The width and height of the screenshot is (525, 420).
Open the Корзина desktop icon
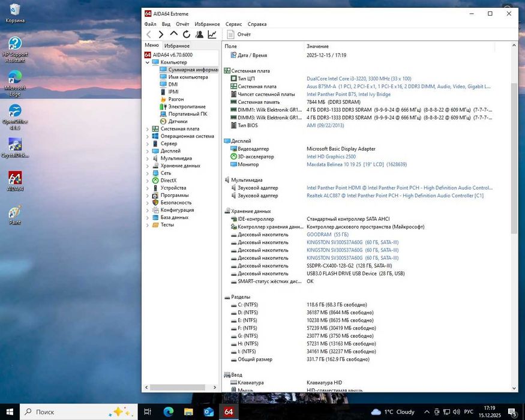[x=15, y=13]
